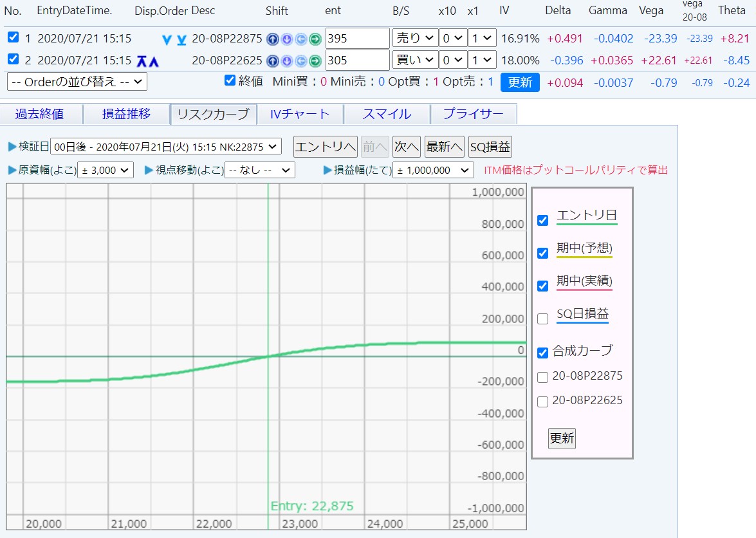Viewport: 756px width, 538px height.
Task: Click the blue SQ日損益 legend line
Action: coord(582,322)
